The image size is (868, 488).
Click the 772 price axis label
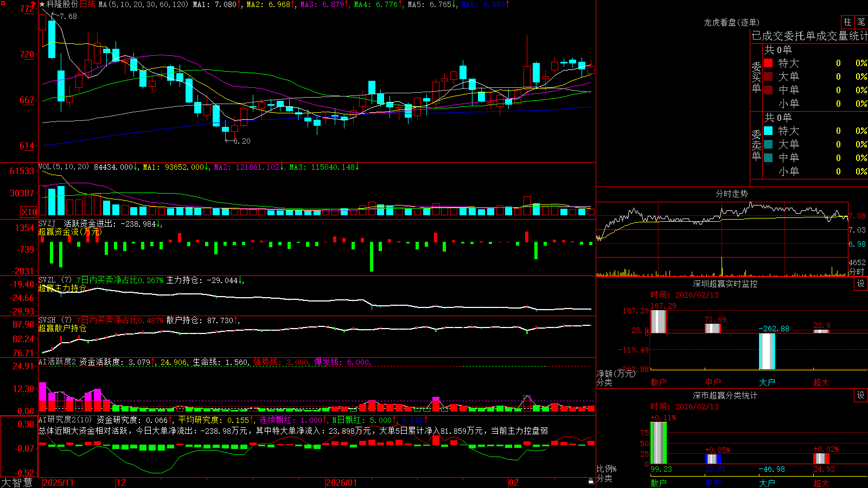point(28,9)
